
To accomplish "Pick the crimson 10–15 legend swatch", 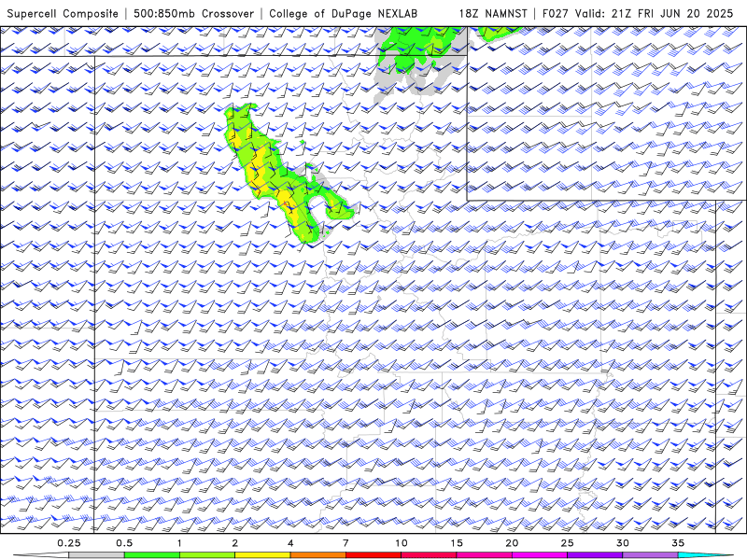I will click(x=429, y=555).
